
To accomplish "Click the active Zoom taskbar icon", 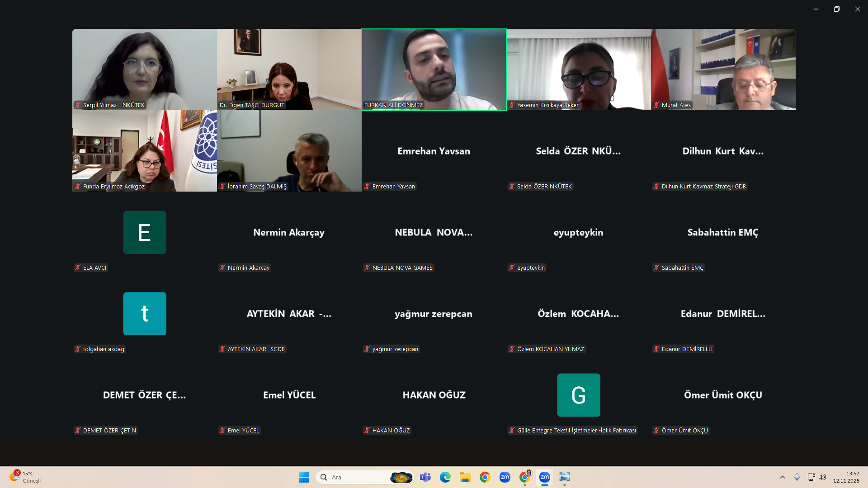I will pyautogui.click(x=544, y=477).
